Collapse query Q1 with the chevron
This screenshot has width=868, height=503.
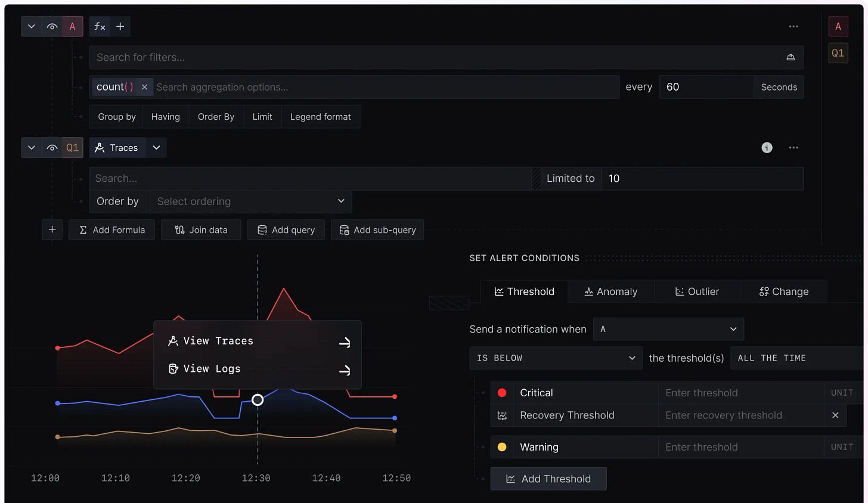click(x=32, y=148)
